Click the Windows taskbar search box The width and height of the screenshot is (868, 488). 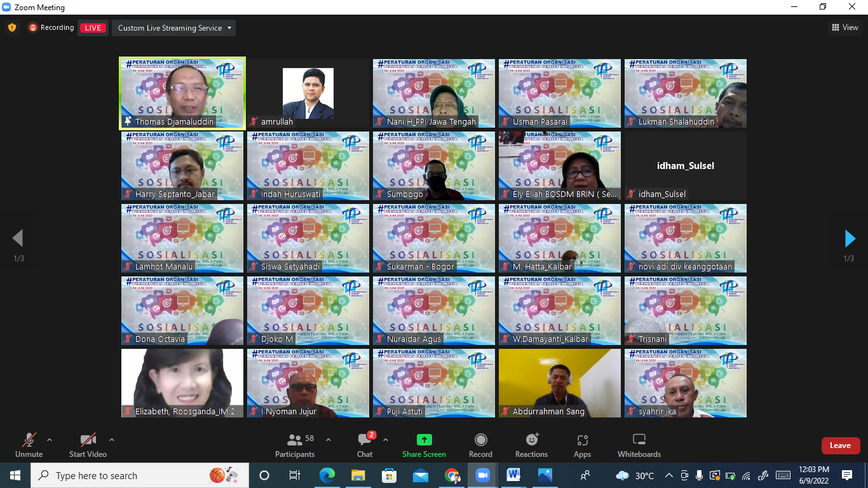[121, 475]
